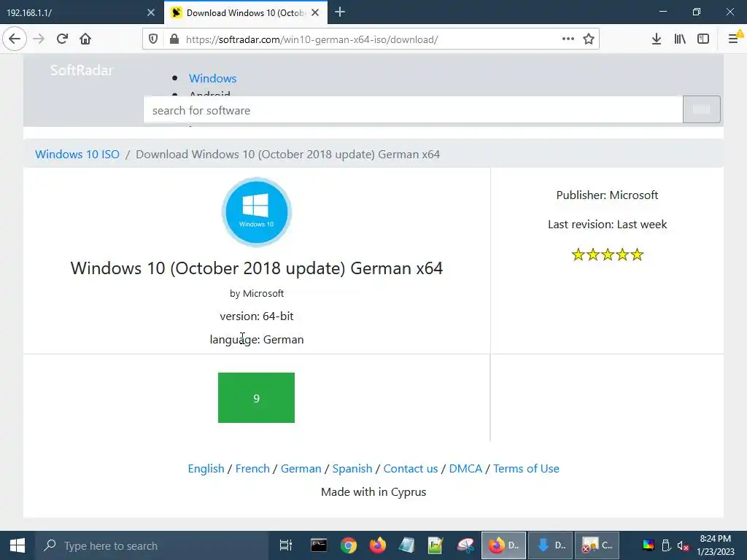This screenshot has width=747, height=560.
Task: Switch to running Firefox window button
Action: point(503,545)
